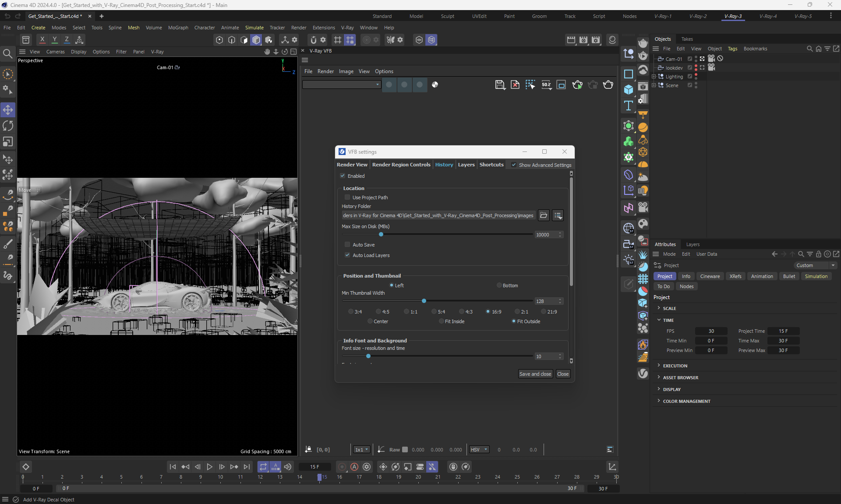Click the browse History Folder icon
This screenshot has width=841, height=504.
coord(544,215)
